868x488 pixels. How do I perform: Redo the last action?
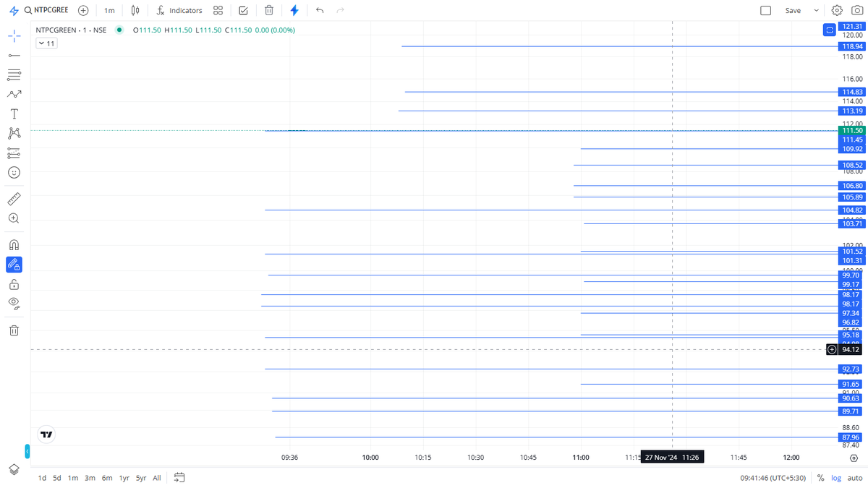[341, 11]
